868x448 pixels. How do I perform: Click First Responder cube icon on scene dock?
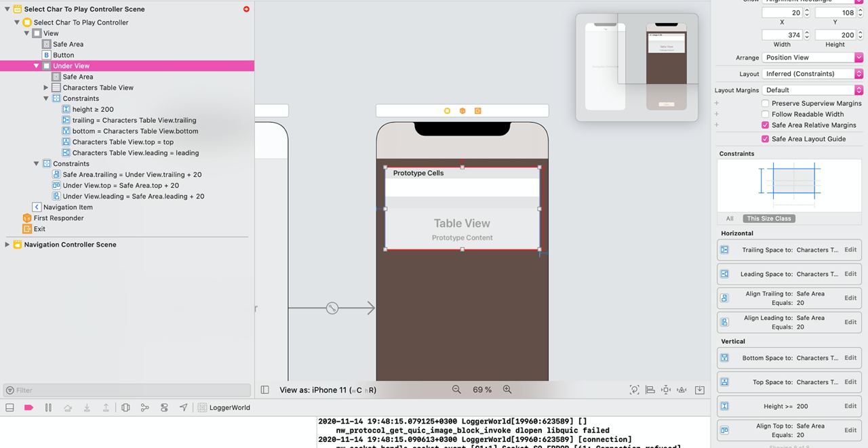462,110
